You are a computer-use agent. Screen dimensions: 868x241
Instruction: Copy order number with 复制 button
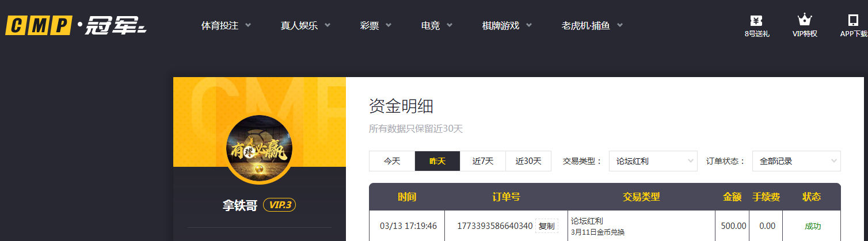click(x=546, y=226)
